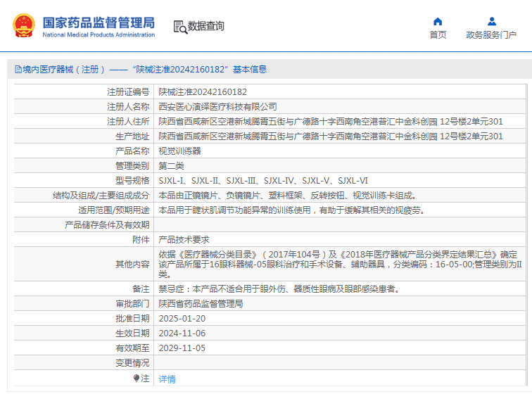Viewport: 532px width, 394px height.
Task: Click the 政务服务门户 user icon
Action: (492, 22)
